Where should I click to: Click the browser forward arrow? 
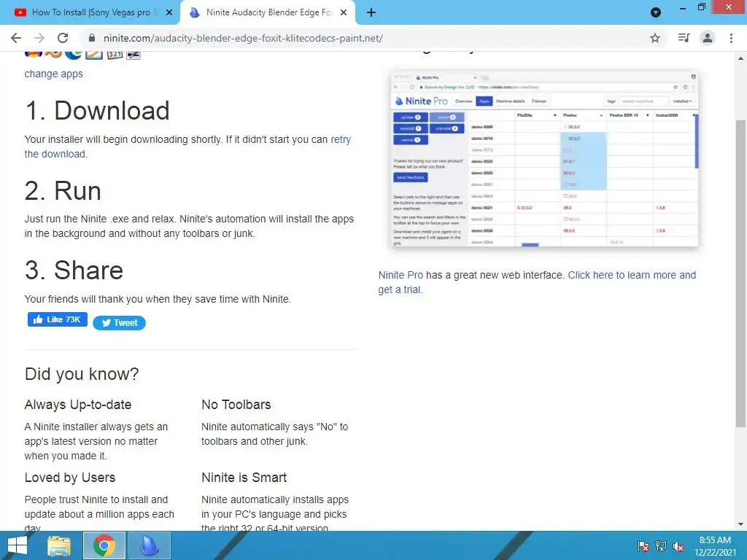click(x=39, y=38)
